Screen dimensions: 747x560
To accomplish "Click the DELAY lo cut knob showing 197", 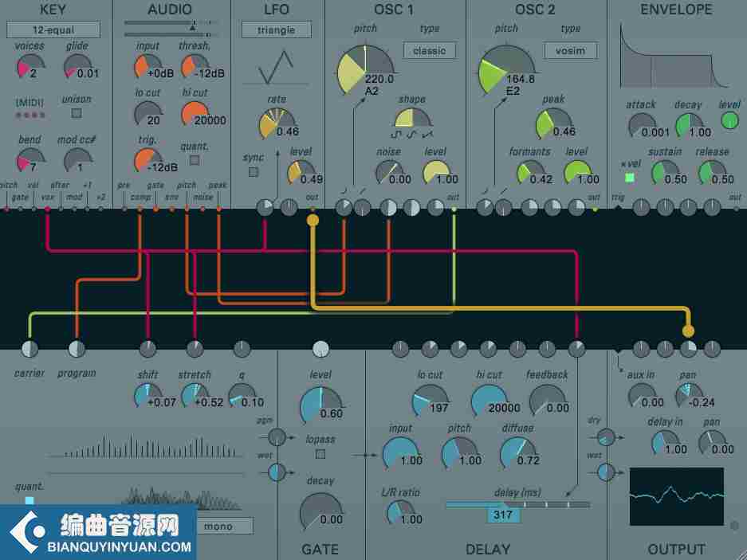I will (x=431, y=400).
